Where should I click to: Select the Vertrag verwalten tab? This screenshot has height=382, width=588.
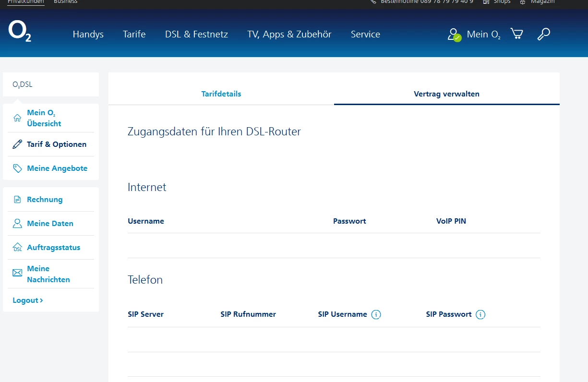coord(447,94)
